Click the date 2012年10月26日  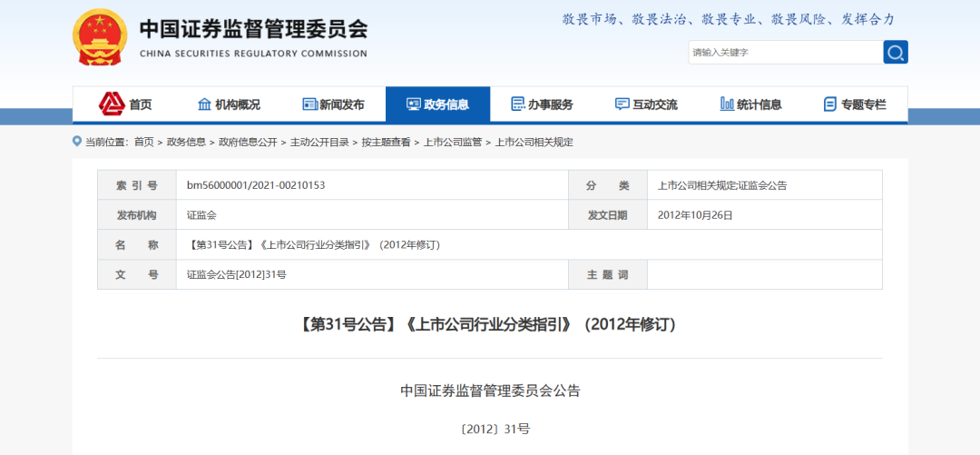695,215
